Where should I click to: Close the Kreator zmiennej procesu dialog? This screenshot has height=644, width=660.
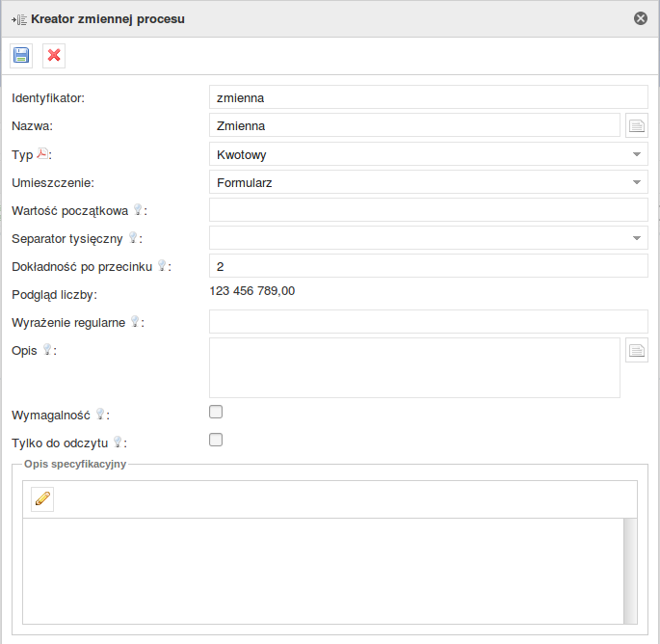click(x=640, y=18)
